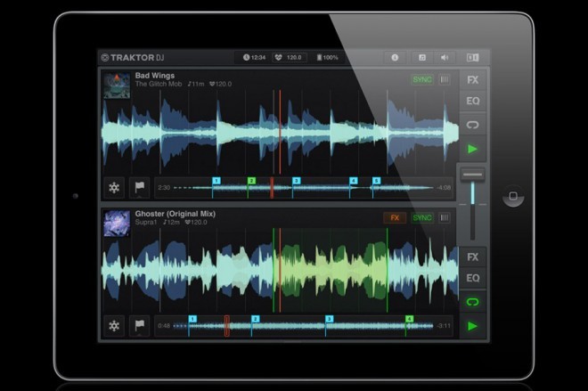Jump to cue point 5 on Bad Wings
588x391 pixels.
(376, 181)
